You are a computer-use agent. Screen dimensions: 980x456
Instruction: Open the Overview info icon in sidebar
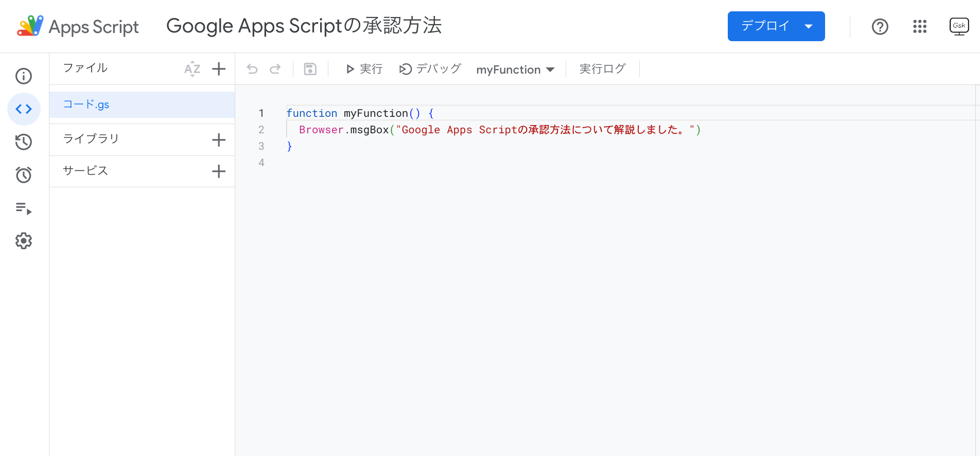(x=24, y=76)
